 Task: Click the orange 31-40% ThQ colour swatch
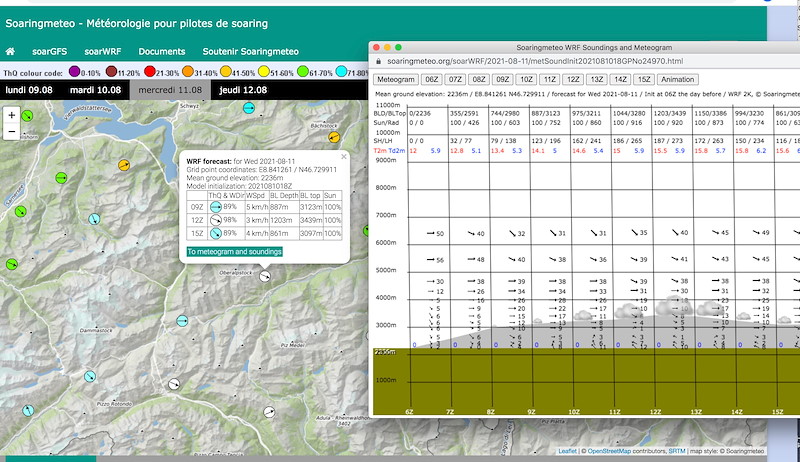point(188,71)
